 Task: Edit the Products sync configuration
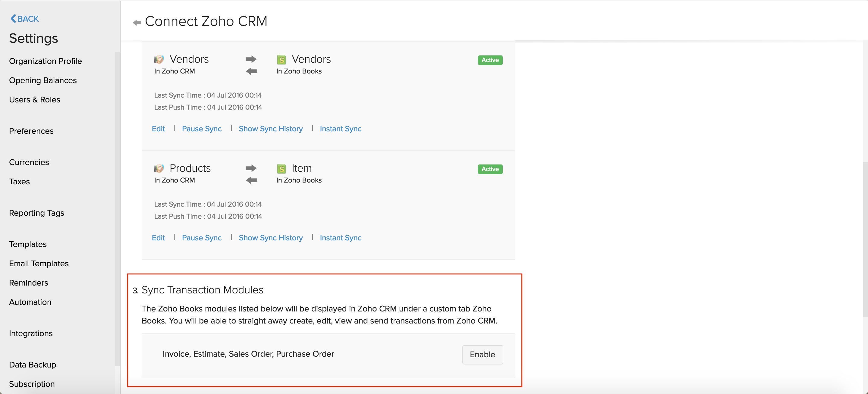(x=158, y=237)
